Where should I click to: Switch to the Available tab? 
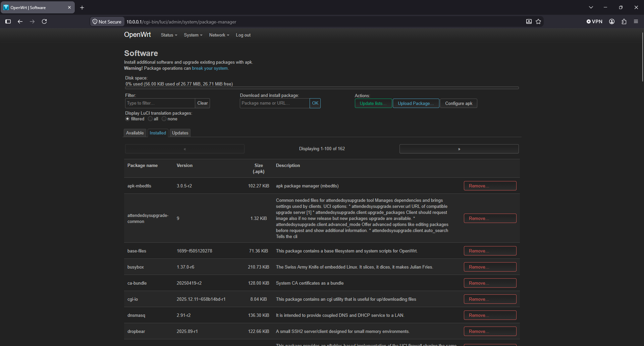coord(135,133)
